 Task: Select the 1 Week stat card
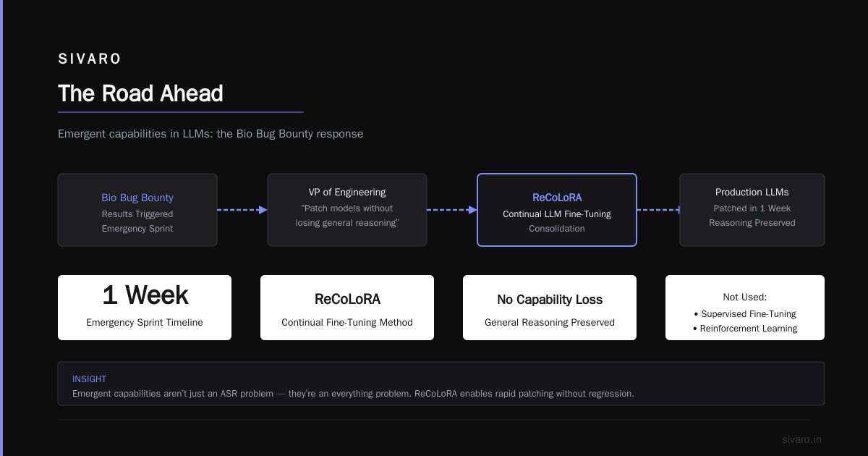145,308
